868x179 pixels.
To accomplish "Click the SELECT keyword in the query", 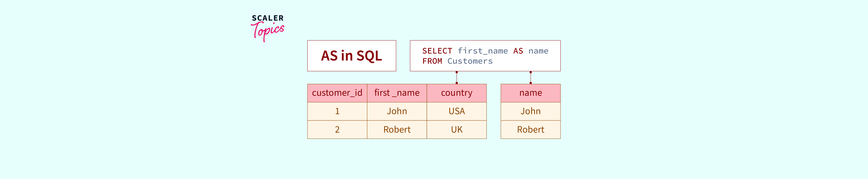I will (x=437, y=51).
